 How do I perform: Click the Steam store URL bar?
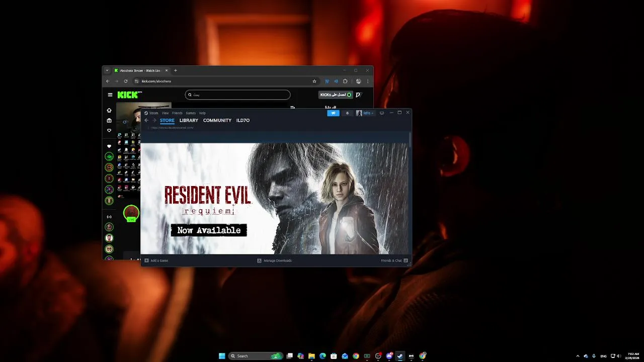tap(173, 128)
